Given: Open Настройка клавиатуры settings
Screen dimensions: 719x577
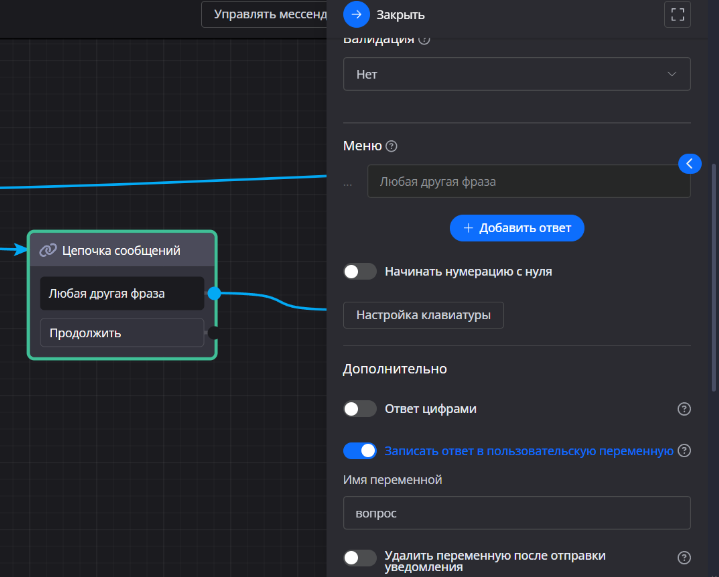Looking at the screenshot, I should [x=423, y=315].
